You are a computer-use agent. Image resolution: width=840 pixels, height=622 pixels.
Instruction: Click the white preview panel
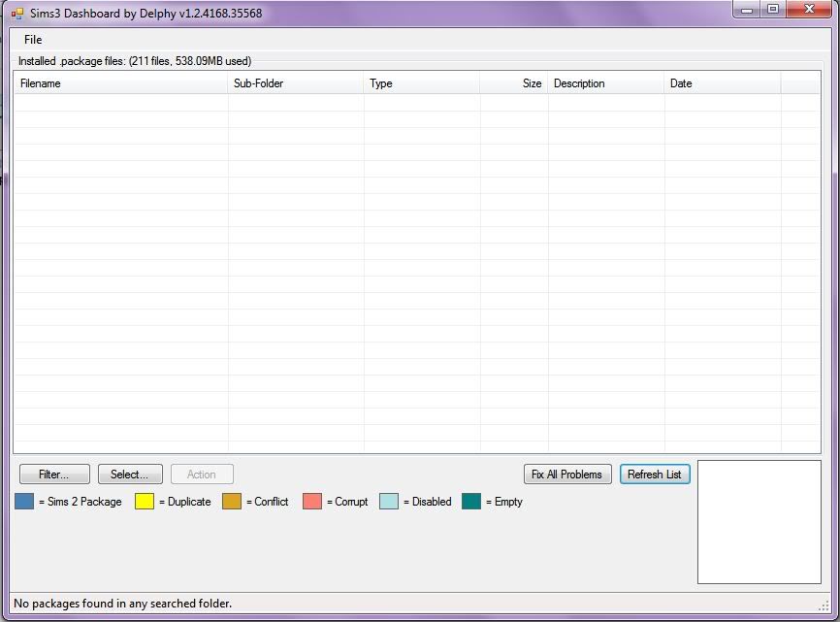click(759, 524)
